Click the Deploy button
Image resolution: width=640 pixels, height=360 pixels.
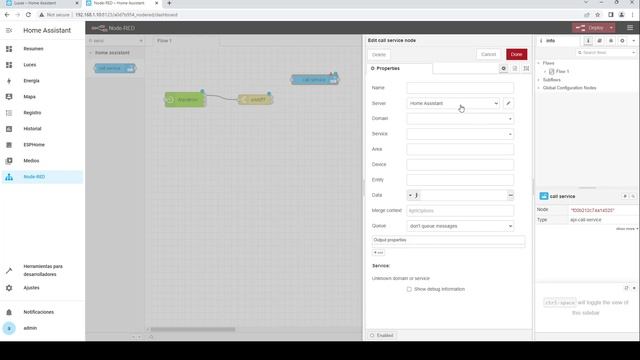(590, 28)
